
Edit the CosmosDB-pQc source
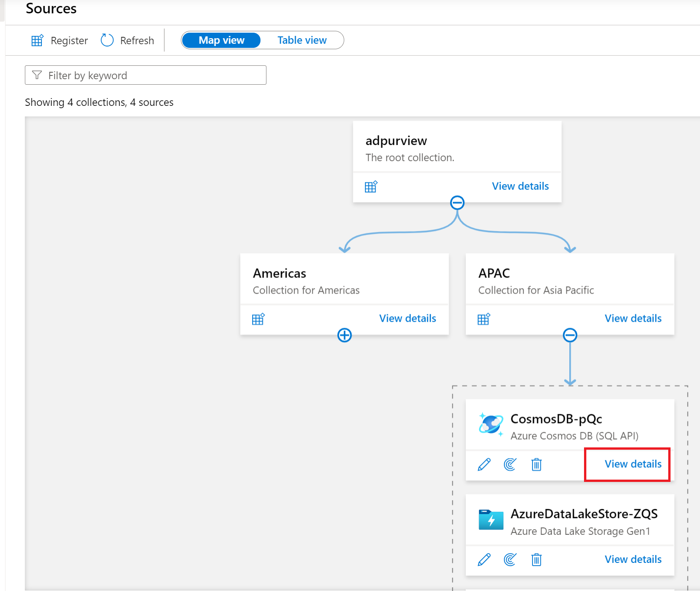click(x=484, y=464)
